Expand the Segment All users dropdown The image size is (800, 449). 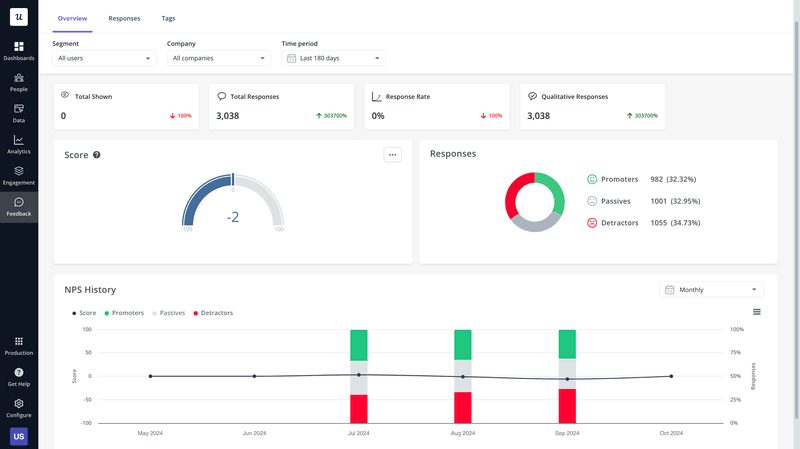[x=104, y=58]
